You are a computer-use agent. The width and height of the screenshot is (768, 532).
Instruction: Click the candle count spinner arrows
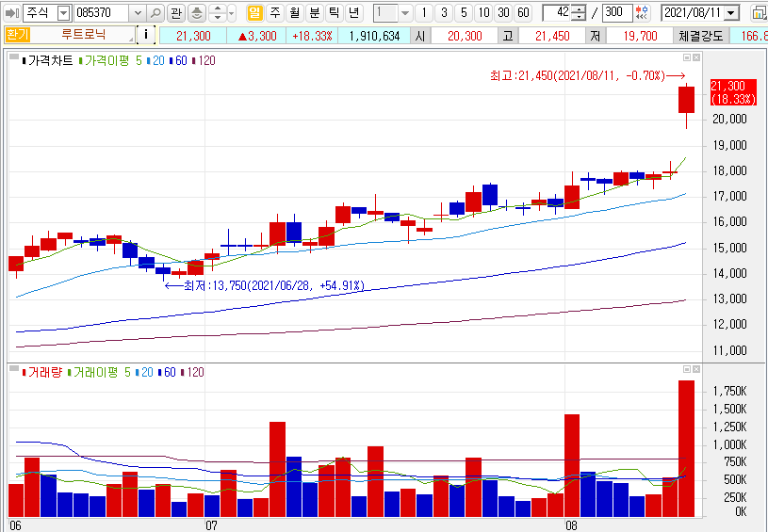pos(579,13)
